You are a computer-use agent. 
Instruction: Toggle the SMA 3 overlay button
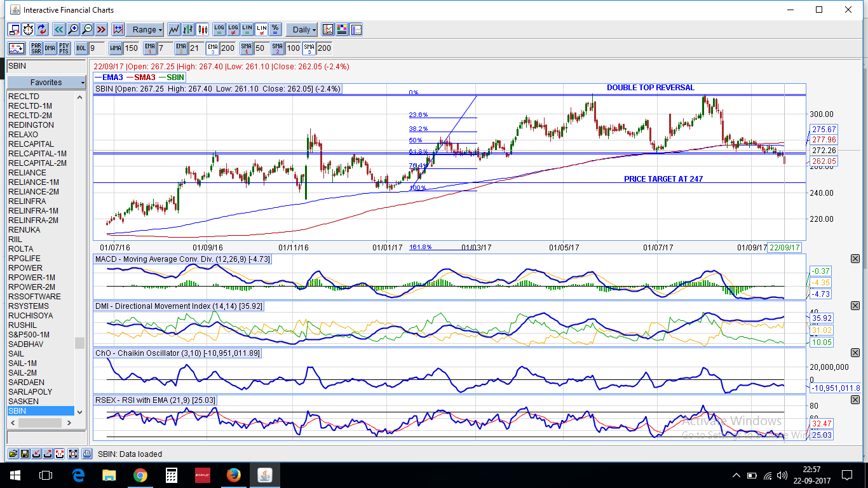309,48
